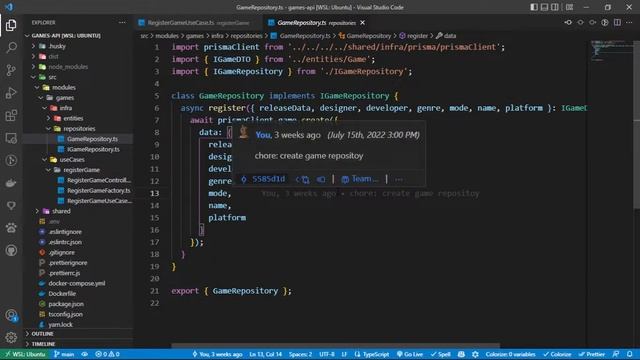Click the watch eye icon in status bar
The height and width of the screenshot is (360, 640).
pos(84,354)
